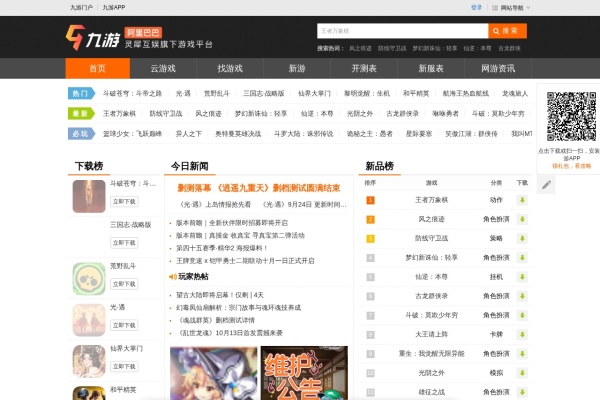Click the 登录 link at top right
The image size is (600, 400).
pyautogui.click(x=476, y=7)
